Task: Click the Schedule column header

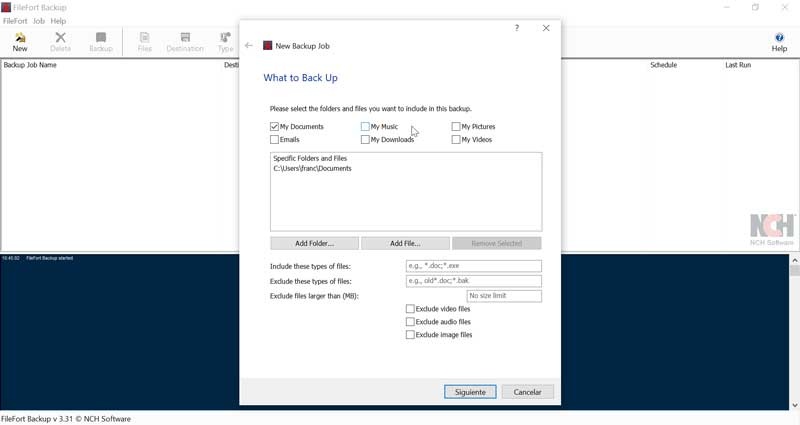Action: [x=663, y=65]
